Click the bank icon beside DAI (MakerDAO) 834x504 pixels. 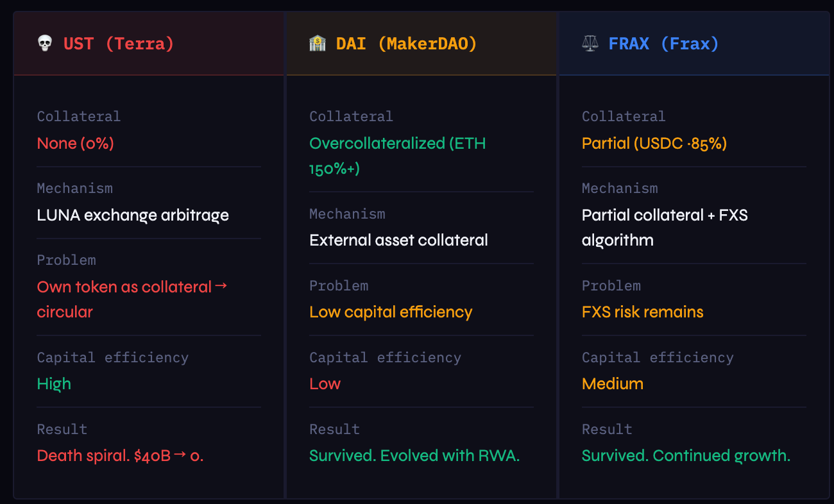pos(318,44)
